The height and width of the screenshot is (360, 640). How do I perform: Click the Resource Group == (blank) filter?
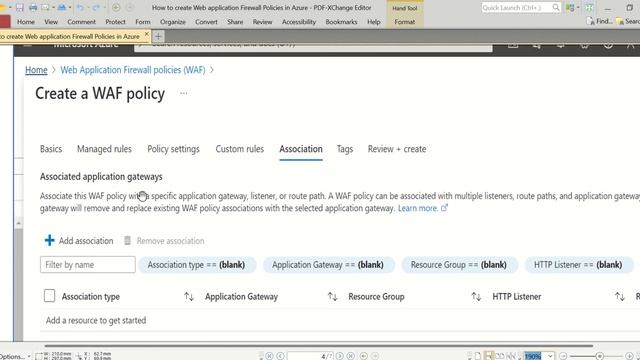click(x=459, y=264)
